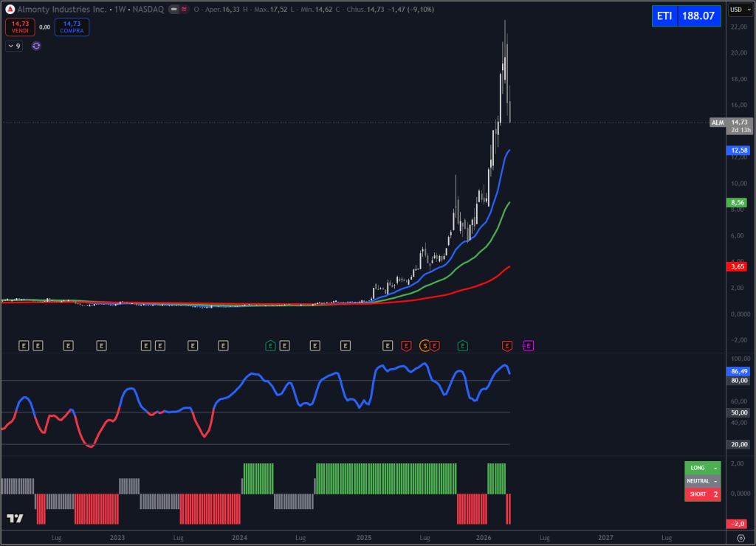The image size is (756, 546).
Task: Click the orange dollar-shield marker above oscillator
Action: 425,345
